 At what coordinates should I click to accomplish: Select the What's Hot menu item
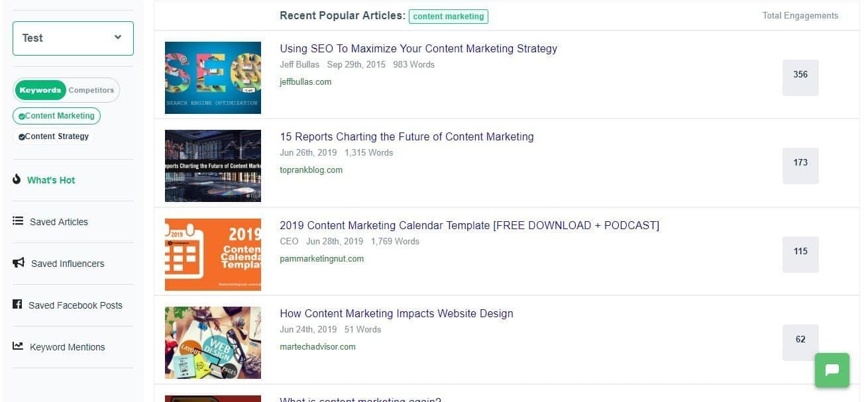[51, 179]
